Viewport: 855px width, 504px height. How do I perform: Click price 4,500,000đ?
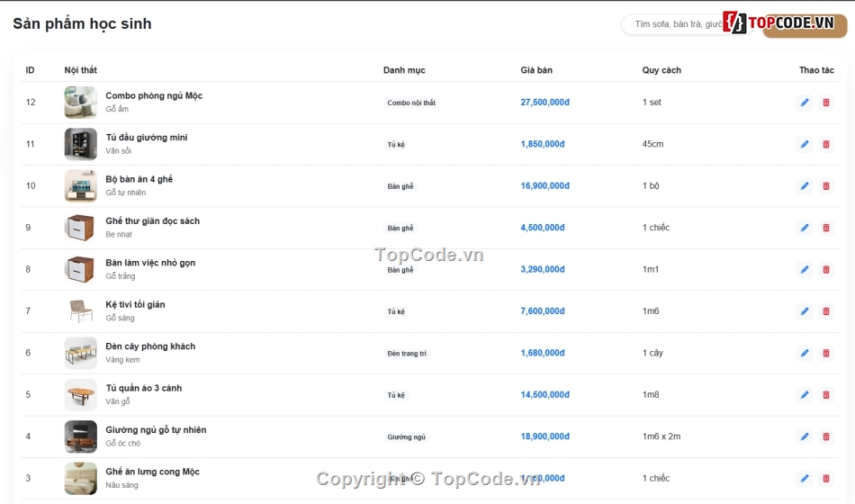pos(543,228)
